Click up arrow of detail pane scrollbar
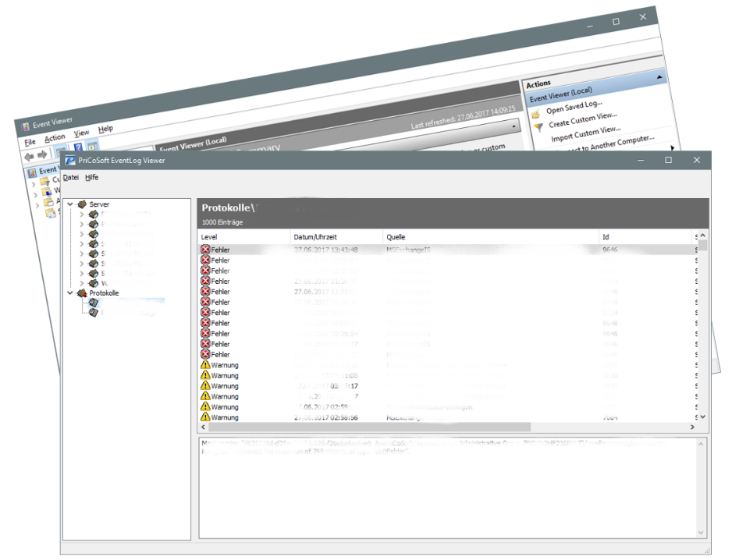The image size is (739, 560). pos(701,444)
